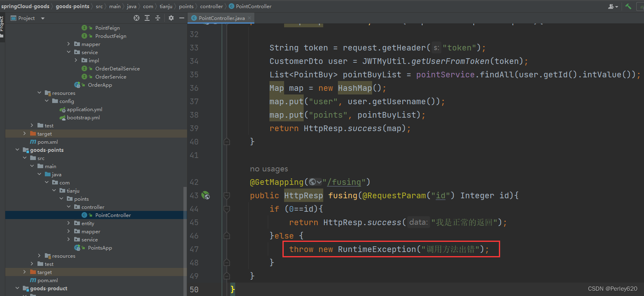Click the PointController breadcrumb in navigation bar
Viewport: 644px width, 296px height.
pyautogui.click(x=250, y=6)
